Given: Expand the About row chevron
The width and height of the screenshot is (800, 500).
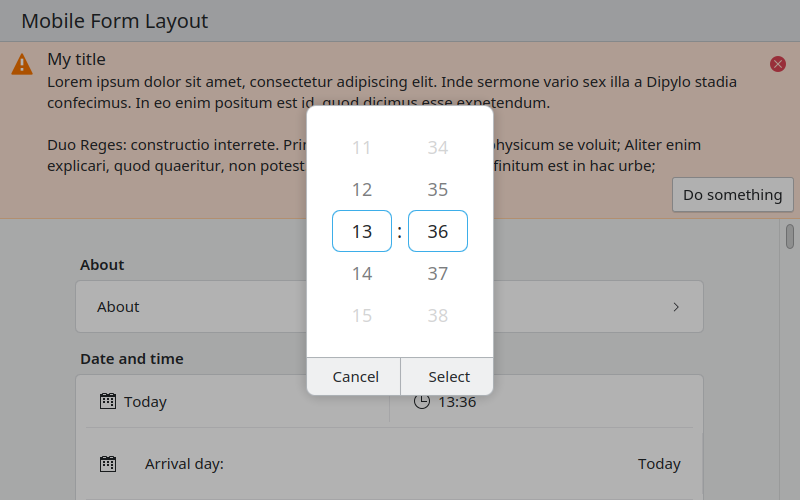Looking at the screenshot, I should click(x=676, y=307).
